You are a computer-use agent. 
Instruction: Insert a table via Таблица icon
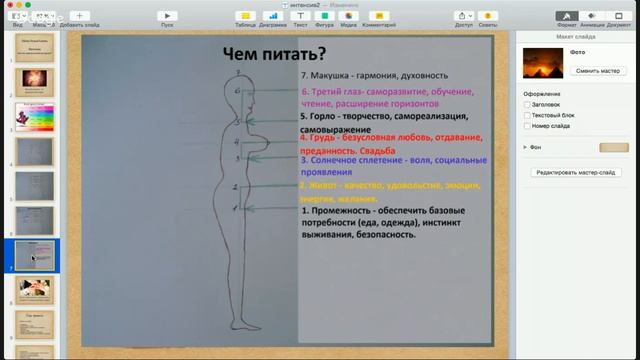pos(245,16)
